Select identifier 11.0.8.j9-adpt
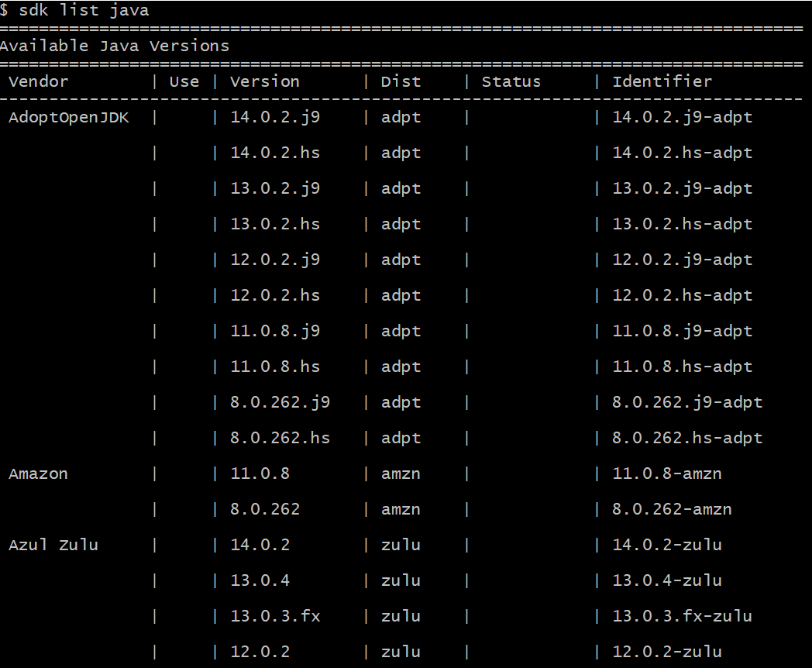812x668 pixels. [x=683, y=332]
